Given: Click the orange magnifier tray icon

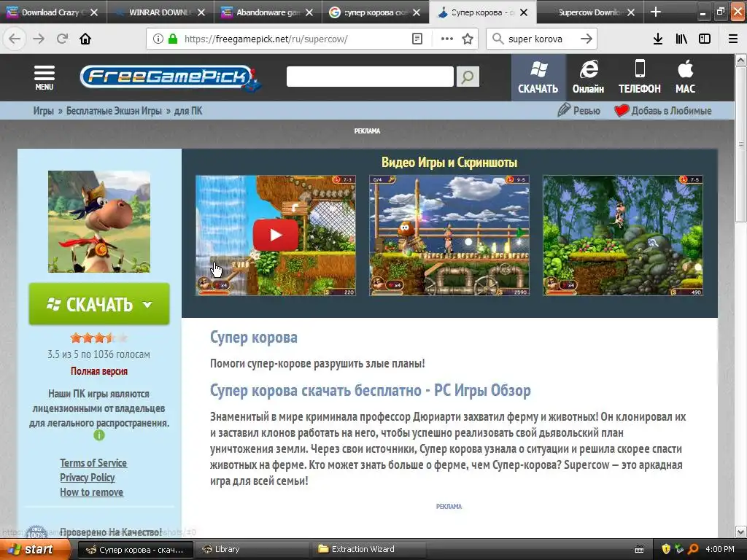Looking at the screenshot, I should point(693,549).
